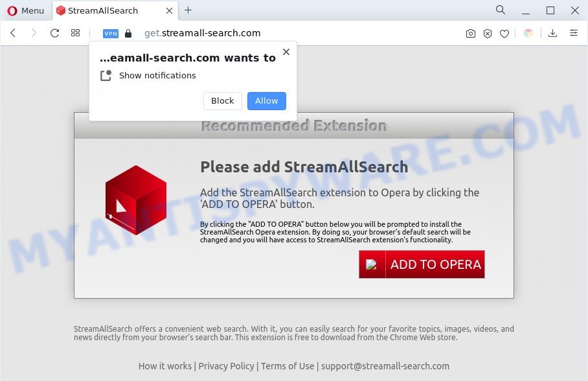Close the Opera window
Screen dimensions: 588x381
(575, 10)
